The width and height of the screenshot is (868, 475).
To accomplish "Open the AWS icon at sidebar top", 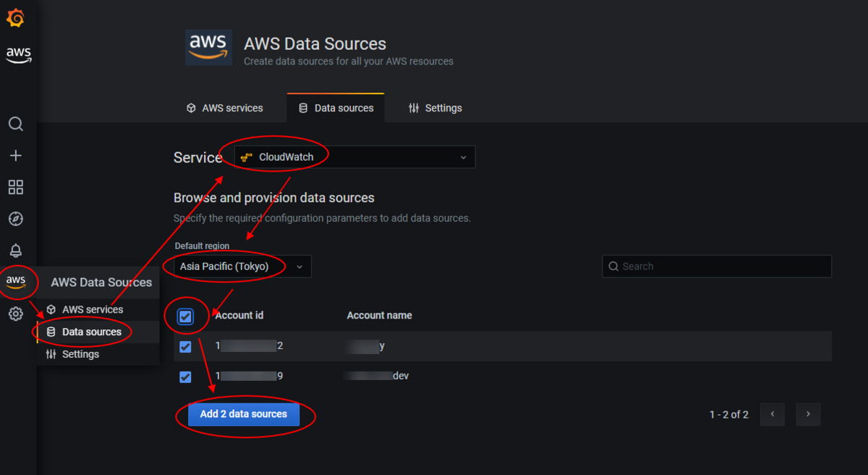I will [19, 56].
